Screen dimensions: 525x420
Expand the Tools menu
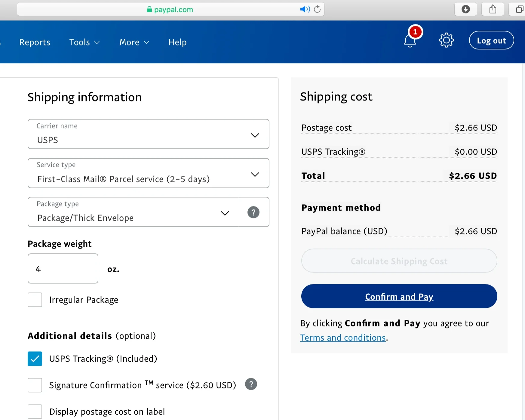84,42
